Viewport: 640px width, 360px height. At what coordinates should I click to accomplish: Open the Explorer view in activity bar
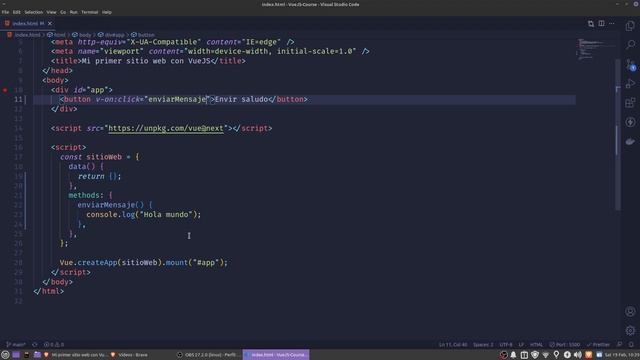pyautogui.click(x=630, y=26)
